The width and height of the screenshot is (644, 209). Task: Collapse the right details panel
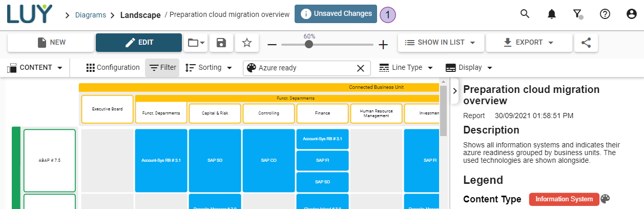pos(455,90)
